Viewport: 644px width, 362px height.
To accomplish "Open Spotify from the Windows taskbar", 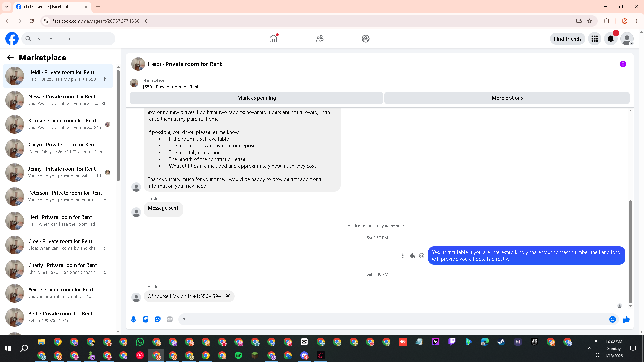I will pos(238,355).
